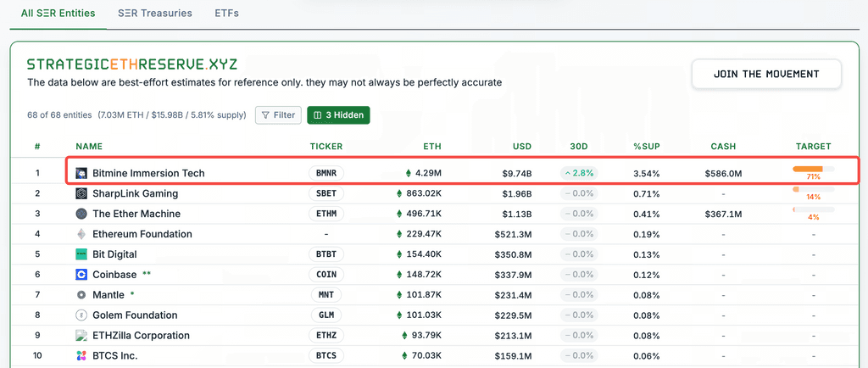Click the BTCS Inc. logo icon
Image resolution: width=868 pixels, height=368 pixels.
pyautogui.click(x=81, y=356)
